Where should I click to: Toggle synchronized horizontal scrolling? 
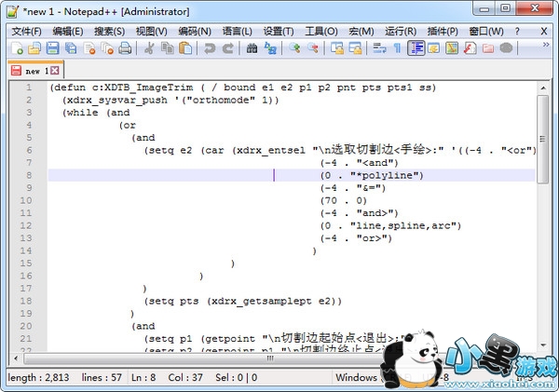coord(355,47)
